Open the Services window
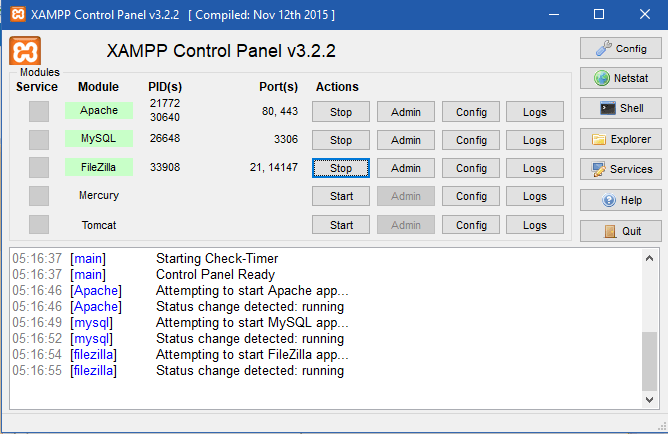Image resolution: width=668 pixels, height=434 pixels. point(620,169)
